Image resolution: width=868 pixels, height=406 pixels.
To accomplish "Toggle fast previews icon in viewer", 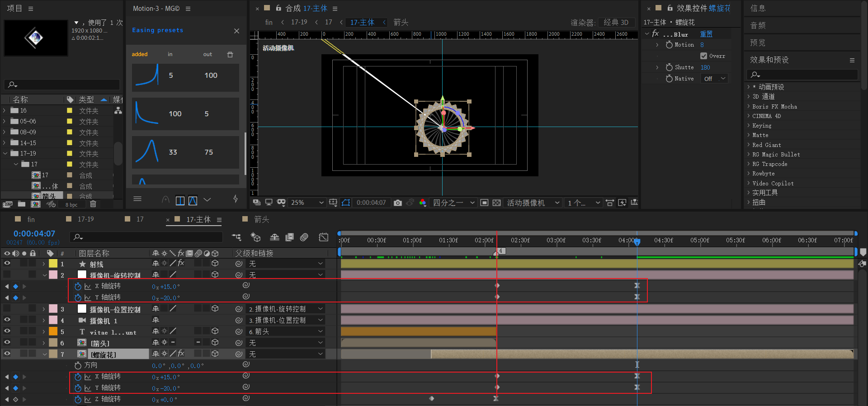I will point(623,203).
